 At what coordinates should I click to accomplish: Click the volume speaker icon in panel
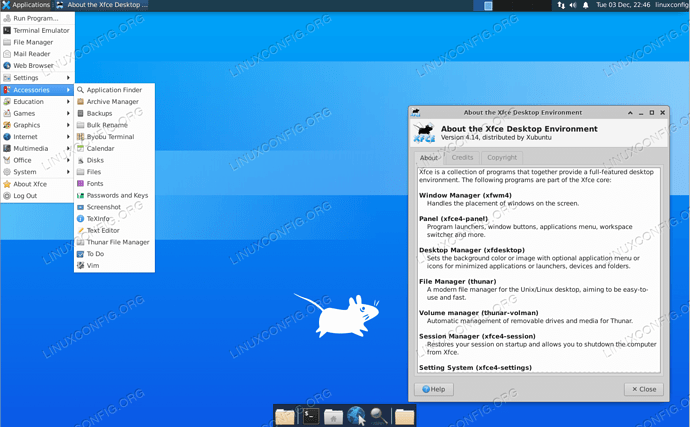(573, 5)
